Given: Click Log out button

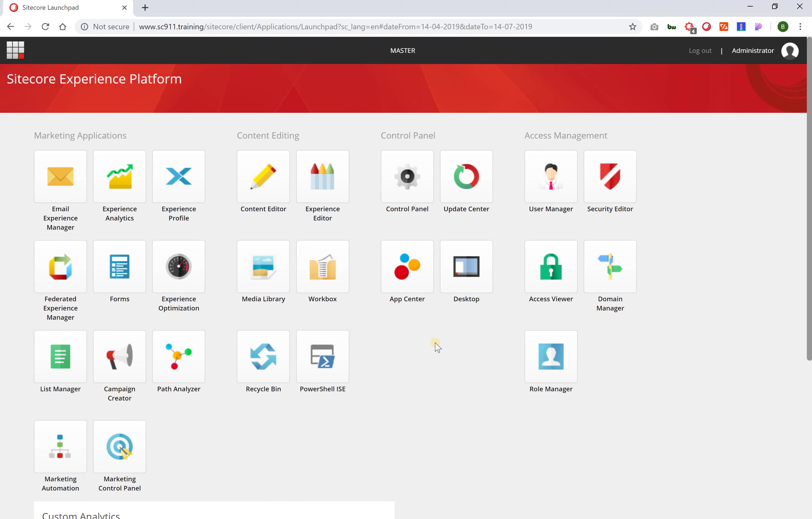Looking at the screenshot, I should click(x=701, y=50).
